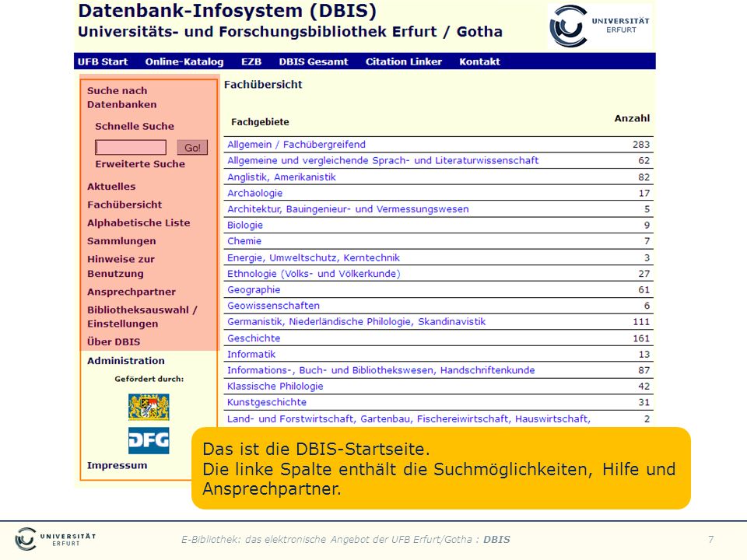747x560 pixels.
Task: Open Bibliotheksauswahl / Einstellungen in sidebar
Action: click(142, 317)
